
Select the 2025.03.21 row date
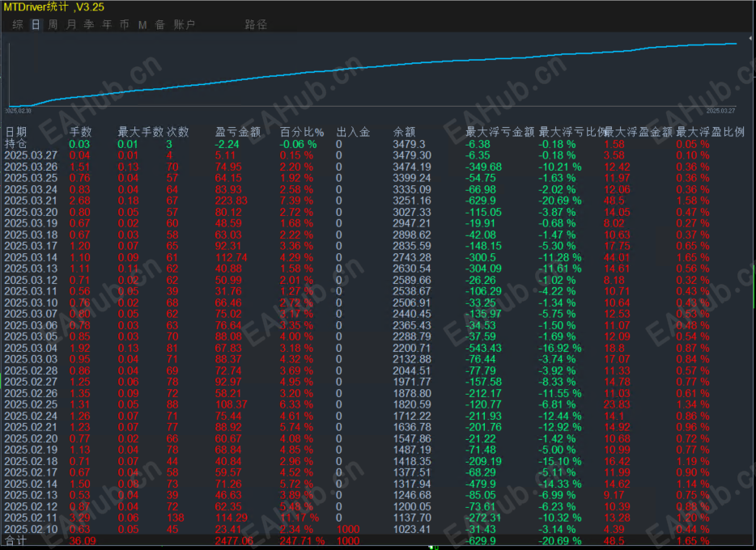point(31,201)
